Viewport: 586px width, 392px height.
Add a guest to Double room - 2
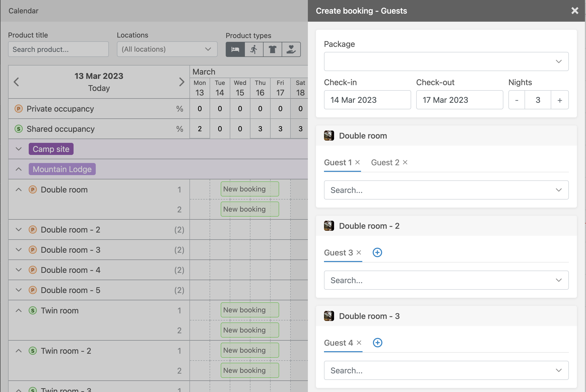tap(377, 252)
